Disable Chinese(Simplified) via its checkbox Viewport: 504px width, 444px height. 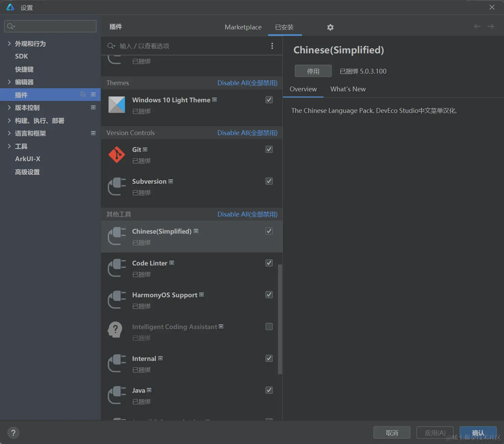(x=269, y=231)
